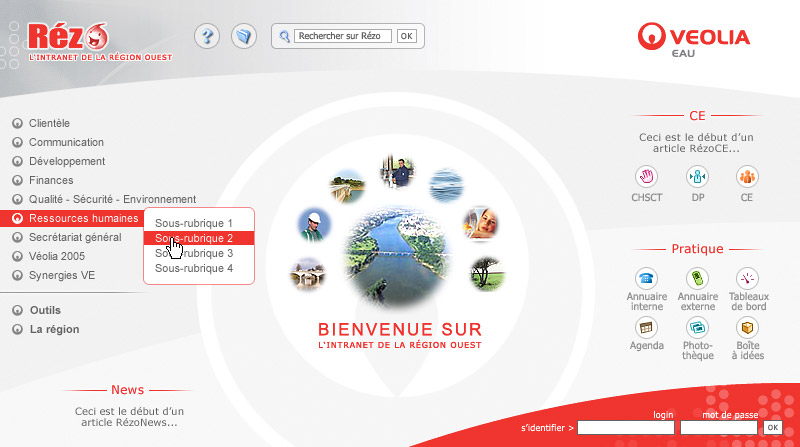Click the tree landscape photo
This screenshot has height=447, width=800.
point(487,274)
